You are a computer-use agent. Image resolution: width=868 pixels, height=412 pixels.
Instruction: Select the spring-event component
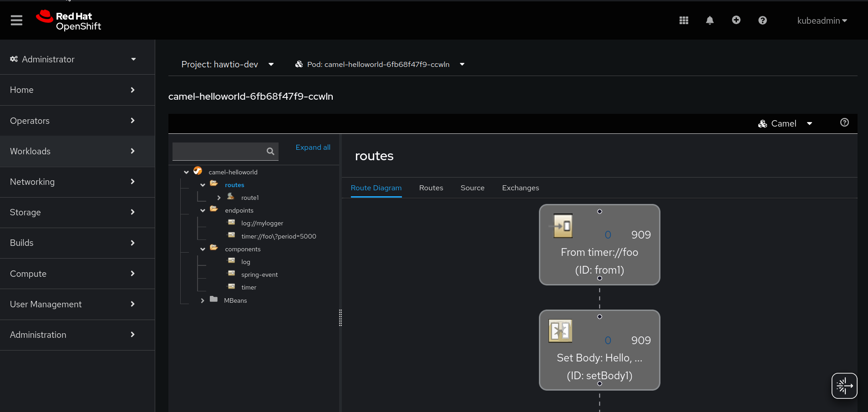coord(259,275)
